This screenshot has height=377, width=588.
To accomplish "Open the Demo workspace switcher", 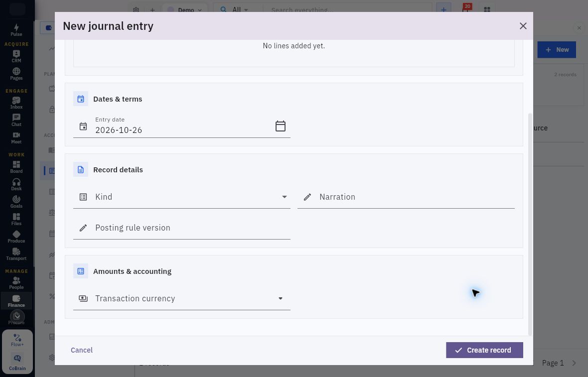I will (x=184, y=10).
